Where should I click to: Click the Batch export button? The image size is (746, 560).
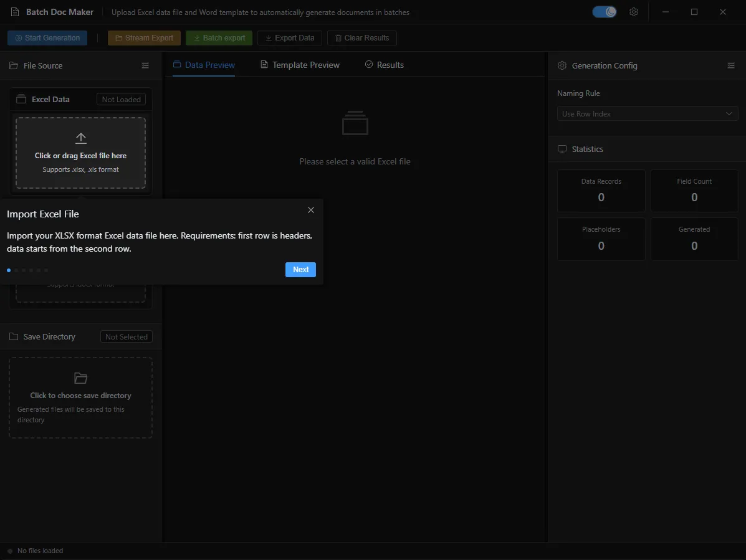pyautogui.click(x=219, y=38)
